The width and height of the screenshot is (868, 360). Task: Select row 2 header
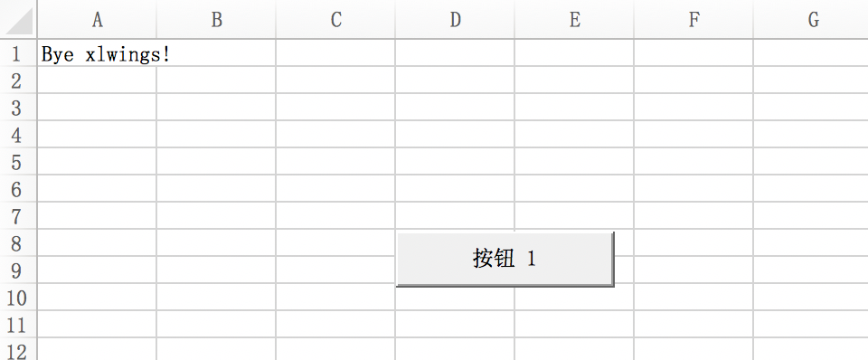[x=18, y=80]
